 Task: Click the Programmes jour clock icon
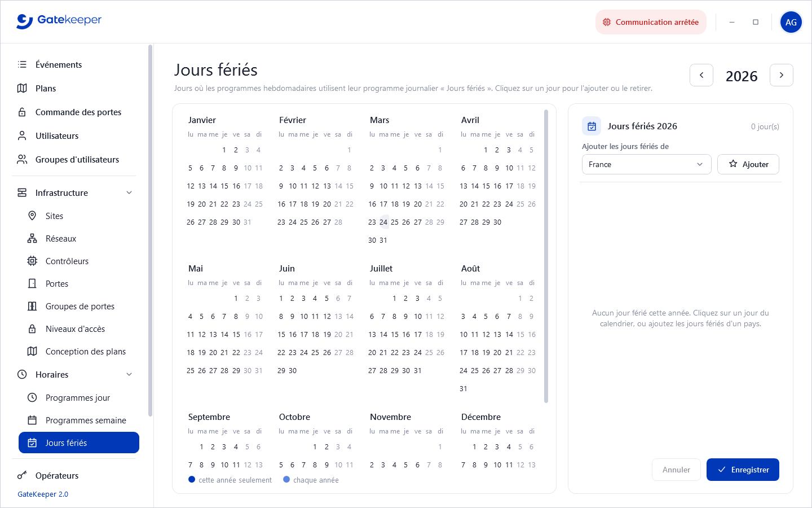point(32,397)
